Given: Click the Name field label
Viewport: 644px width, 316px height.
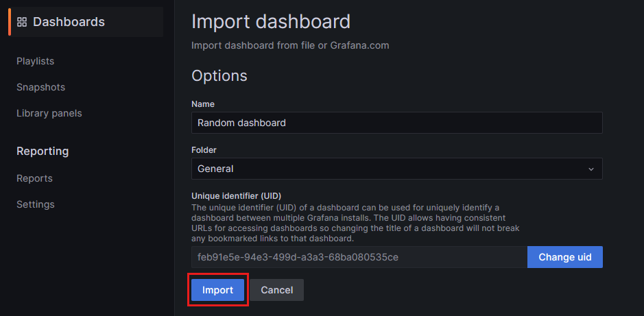Looking at the screenshot, I should [203, 104].
